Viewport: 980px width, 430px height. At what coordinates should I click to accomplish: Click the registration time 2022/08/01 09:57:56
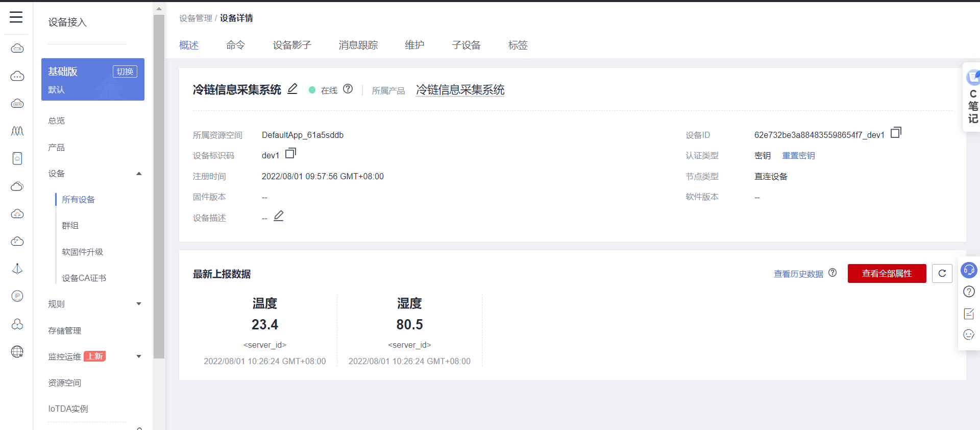coord(323,176)
